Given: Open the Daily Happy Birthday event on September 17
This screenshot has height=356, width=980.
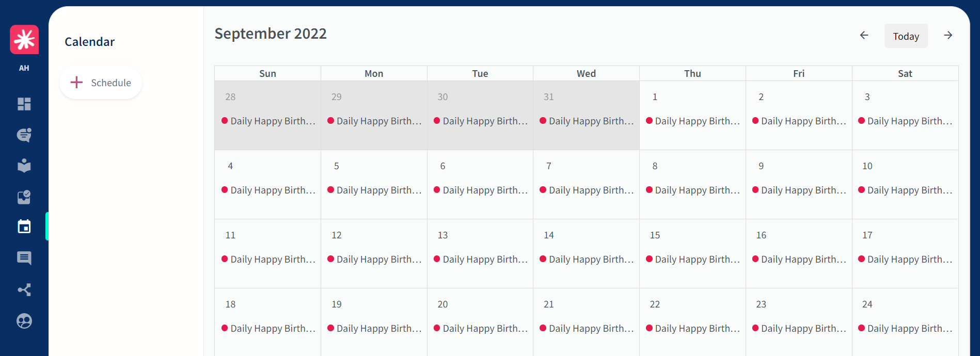Looking at the screenshot, I should point(905,259).
